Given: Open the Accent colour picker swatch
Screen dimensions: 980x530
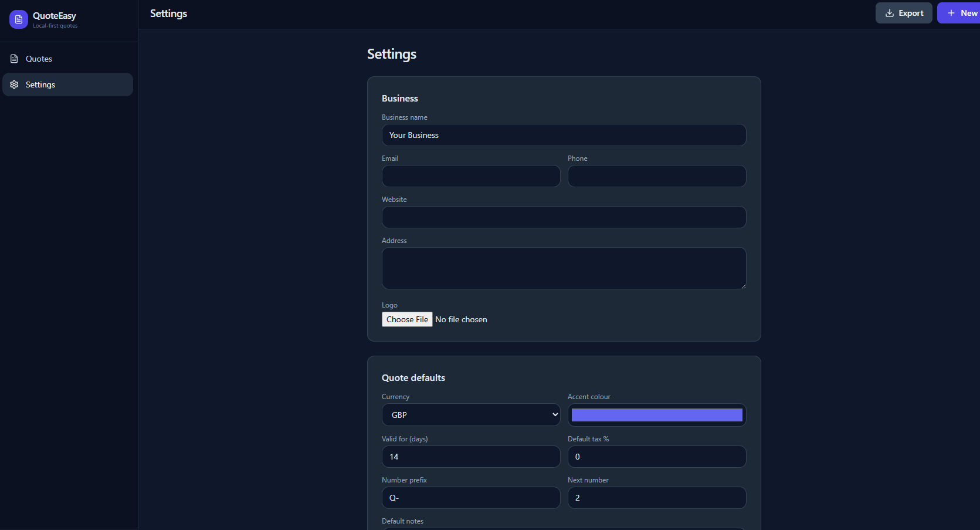Looking at the screenshot, I should [x=657, y=415].
